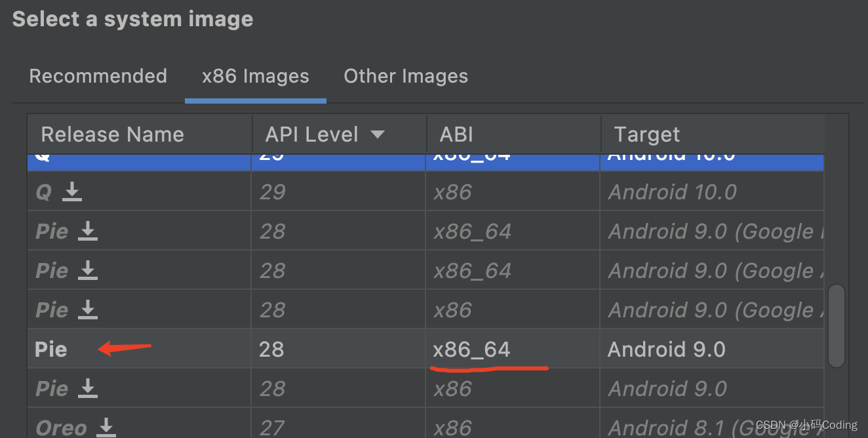The width and height of the screenshot is (868, 438).
Task: Download the Q API 29 x86 system image
Action: (72, 192)
